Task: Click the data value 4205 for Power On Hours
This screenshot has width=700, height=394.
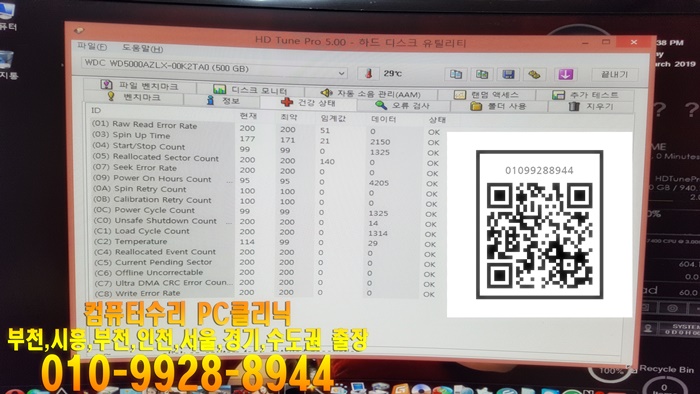Action: [x=379, y=183]
